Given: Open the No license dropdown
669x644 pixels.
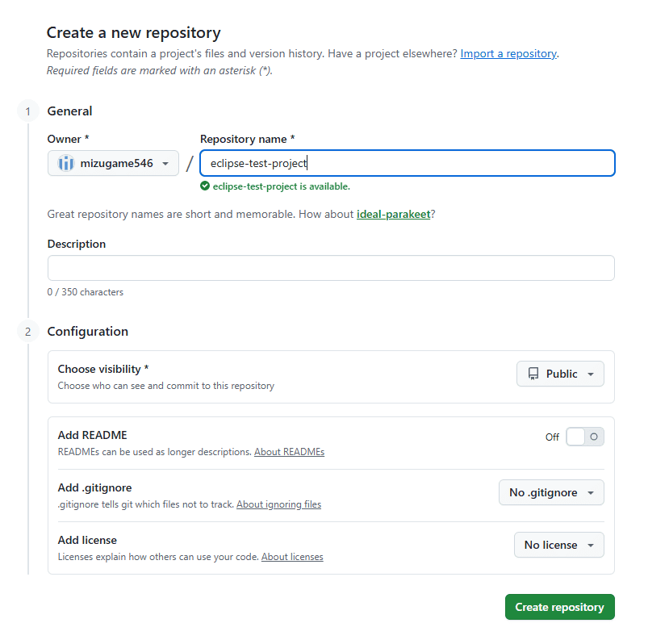Looking at the screenshot, I should (x=558, y=545).
